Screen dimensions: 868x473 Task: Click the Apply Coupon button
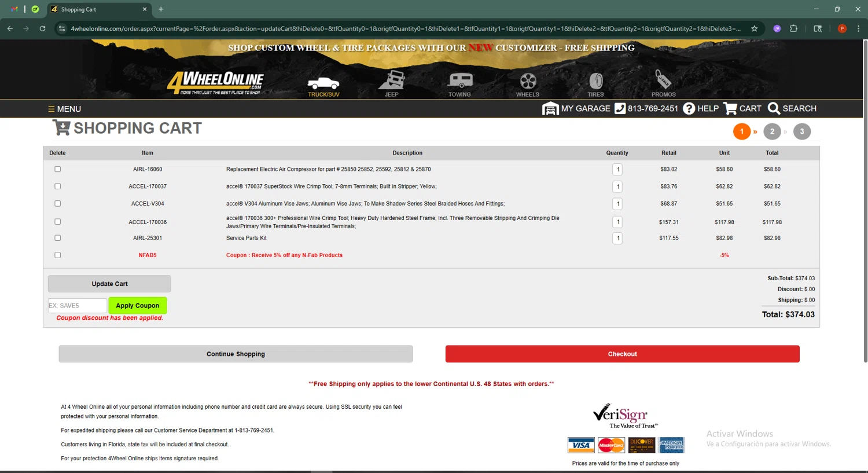[x=137, y=306]
